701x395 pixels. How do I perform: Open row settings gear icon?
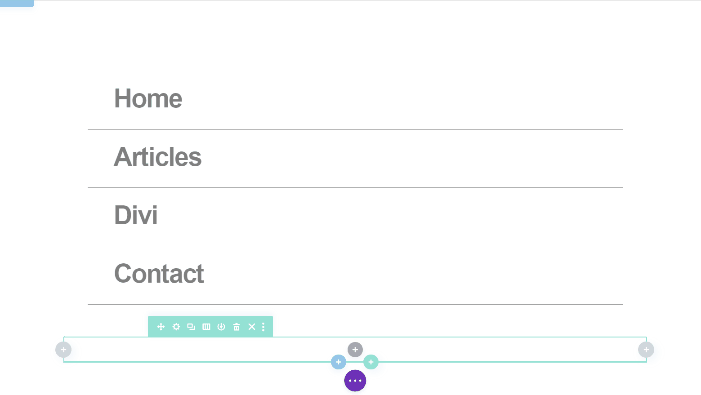(176, 327)
